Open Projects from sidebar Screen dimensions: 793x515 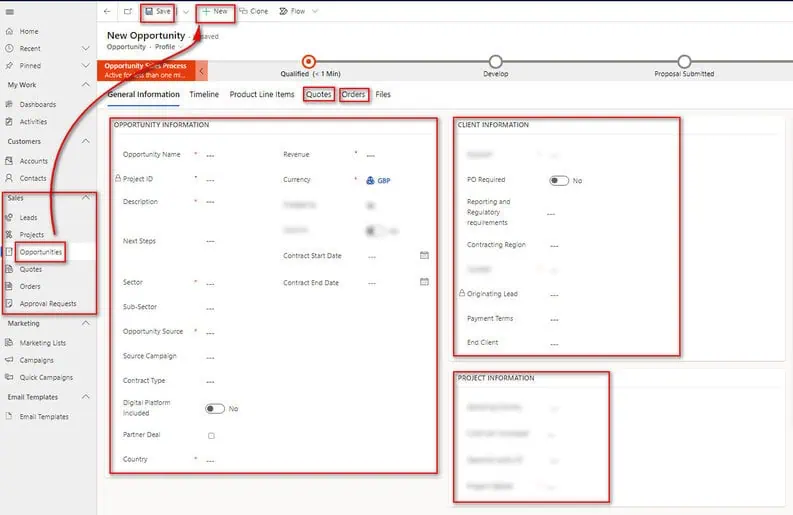(31, 235)
